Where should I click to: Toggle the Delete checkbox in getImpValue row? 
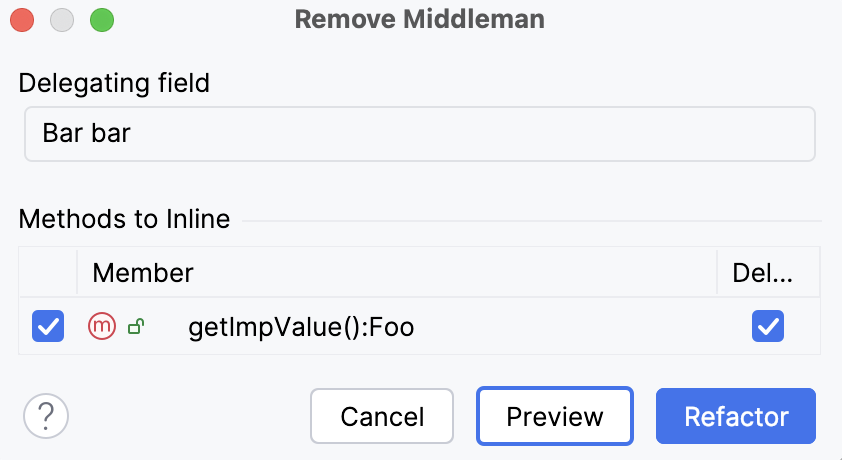(x=768, y=326)
